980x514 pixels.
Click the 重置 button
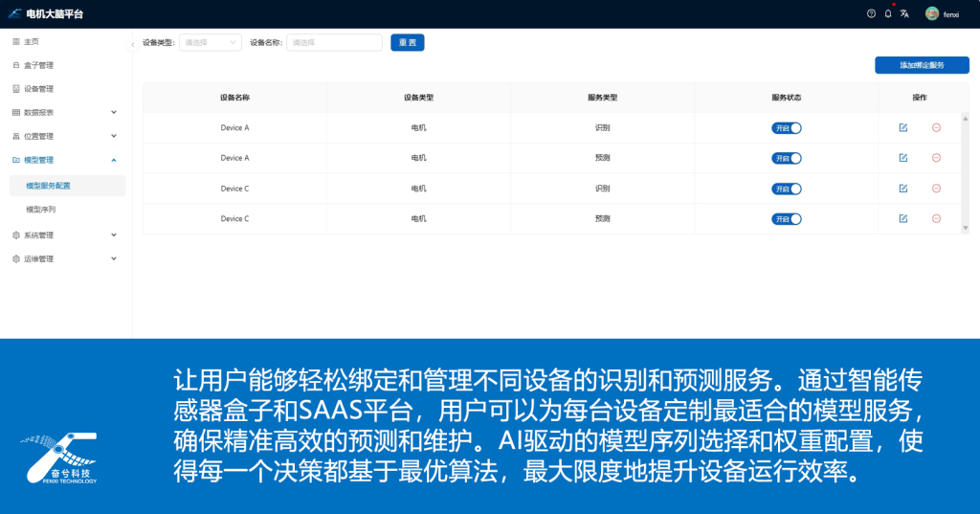click(407, 42)
